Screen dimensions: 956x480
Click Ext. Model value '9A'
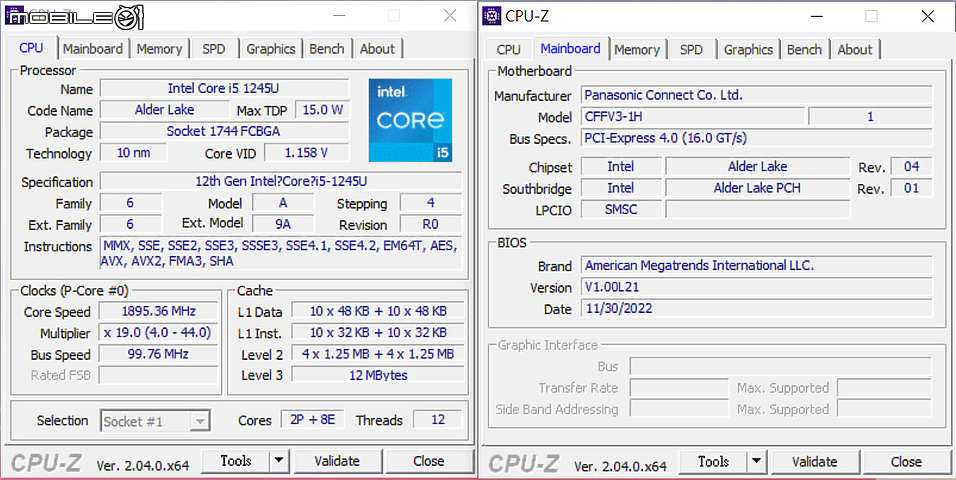click(283, 224)
